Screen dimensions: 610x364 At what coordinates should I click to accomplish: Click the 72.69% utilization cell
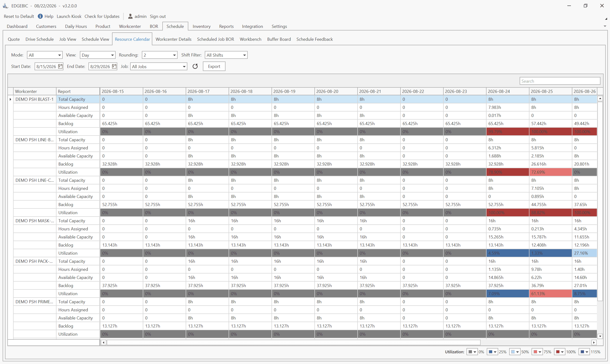550,172
